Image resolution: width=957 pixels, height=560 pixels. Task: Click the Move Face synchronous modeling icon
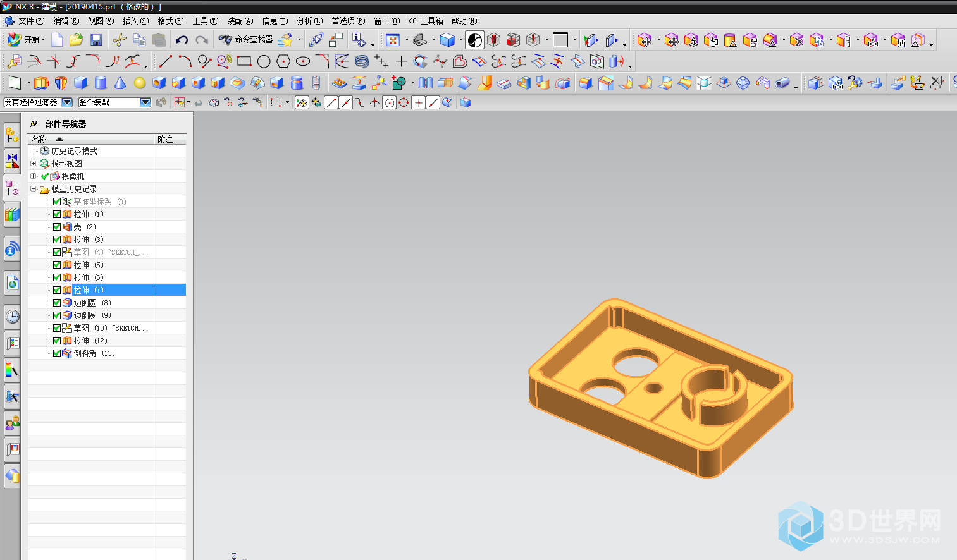tap(645, 40)
